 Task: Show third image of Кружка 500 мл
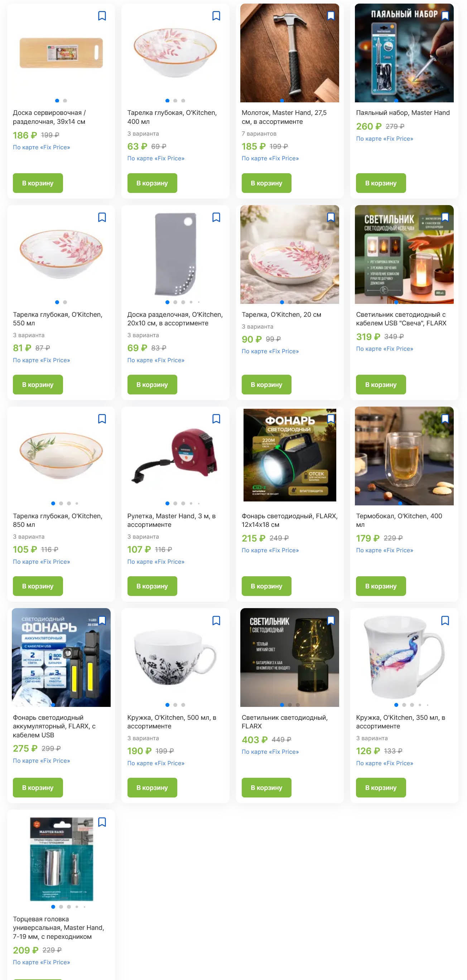tap(183, 705)
